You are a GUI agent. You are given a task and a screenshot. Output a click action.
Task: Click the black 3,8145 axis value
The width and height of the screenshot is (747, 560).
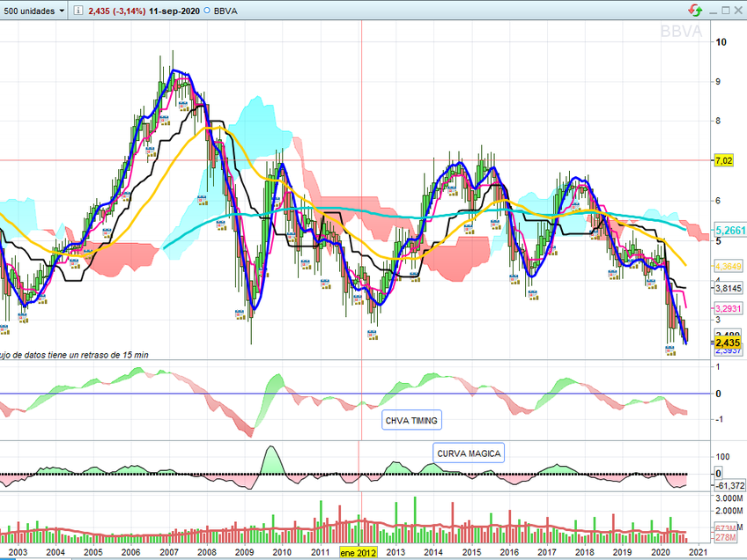729,288
